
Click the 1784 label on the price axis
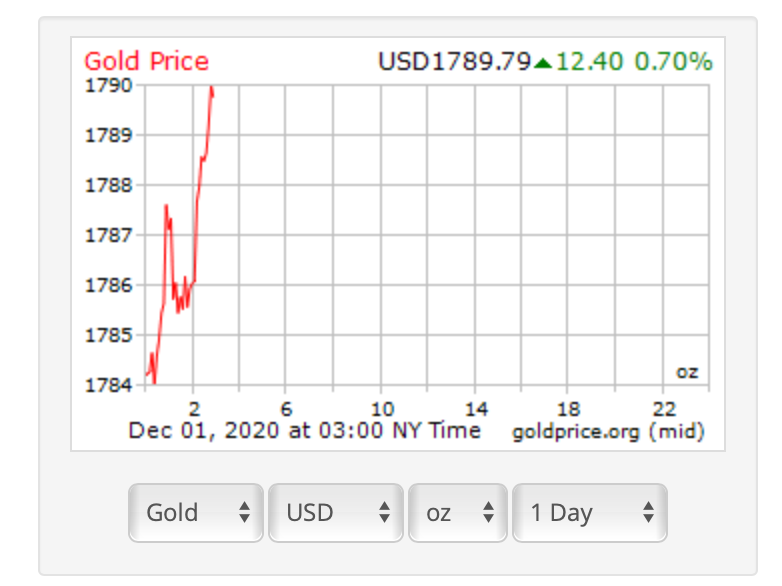click(110, 384)
